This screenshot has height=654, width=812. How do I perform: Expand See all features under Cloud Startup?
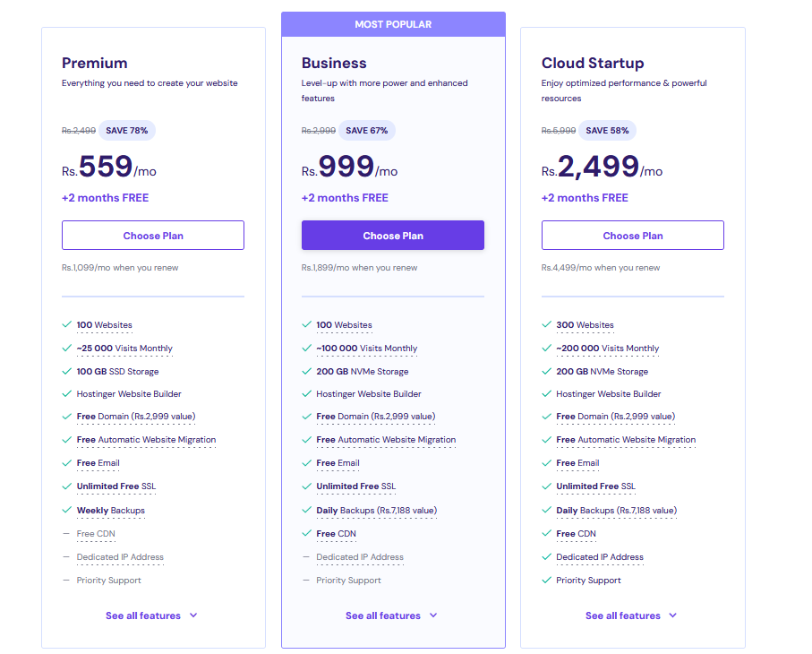point(631,616)
